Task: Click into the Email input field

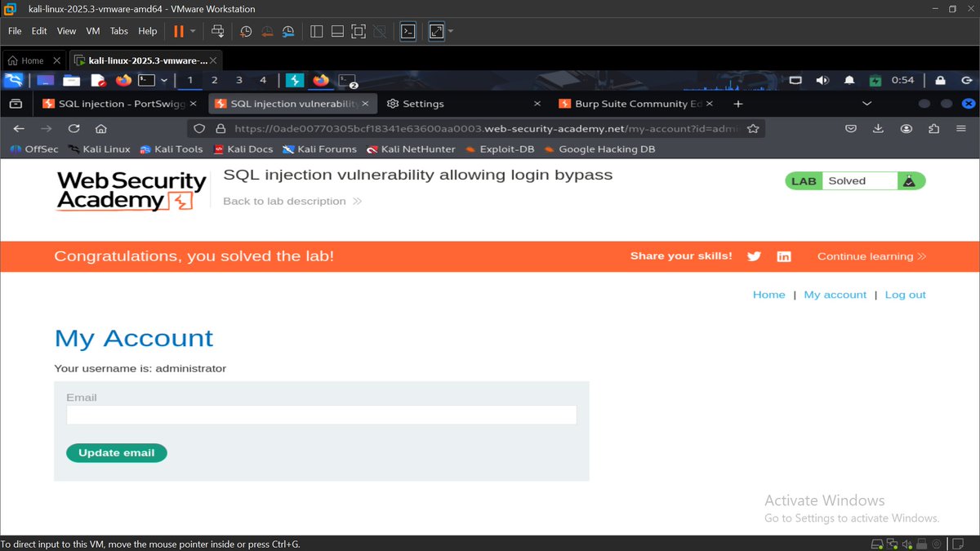Action: click(x=321, y=415)
